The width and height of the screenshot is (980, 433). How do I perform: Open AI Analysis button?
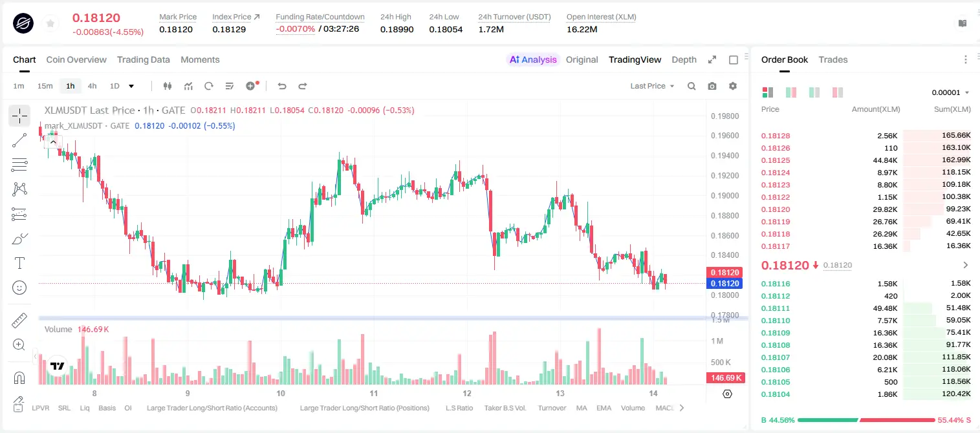pos(532,59)
